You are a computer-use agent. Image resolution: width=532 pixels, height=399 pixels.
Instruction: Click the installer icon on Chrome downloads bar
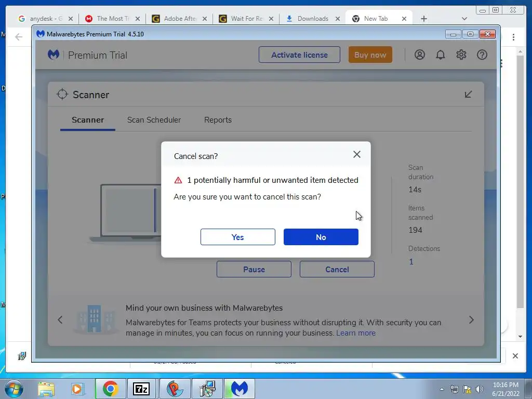point(22,356)
